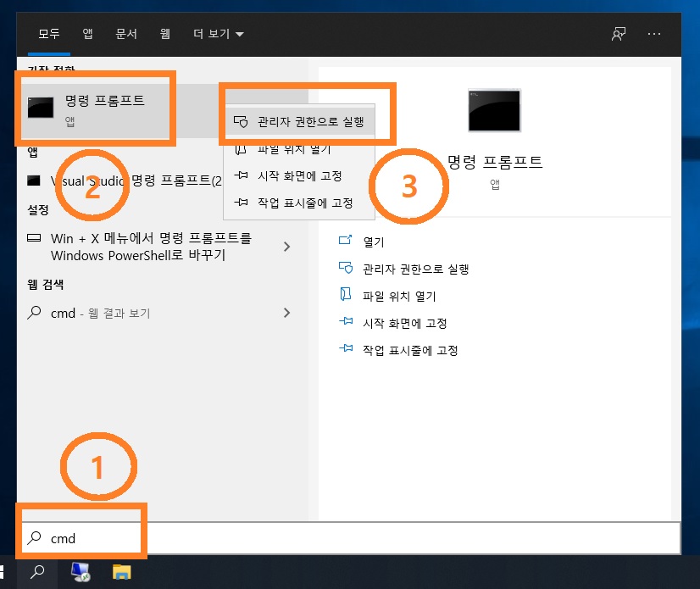Click the 설정 section heading
Viewport: 700px width, 589px height.
[x=38, y=210]
